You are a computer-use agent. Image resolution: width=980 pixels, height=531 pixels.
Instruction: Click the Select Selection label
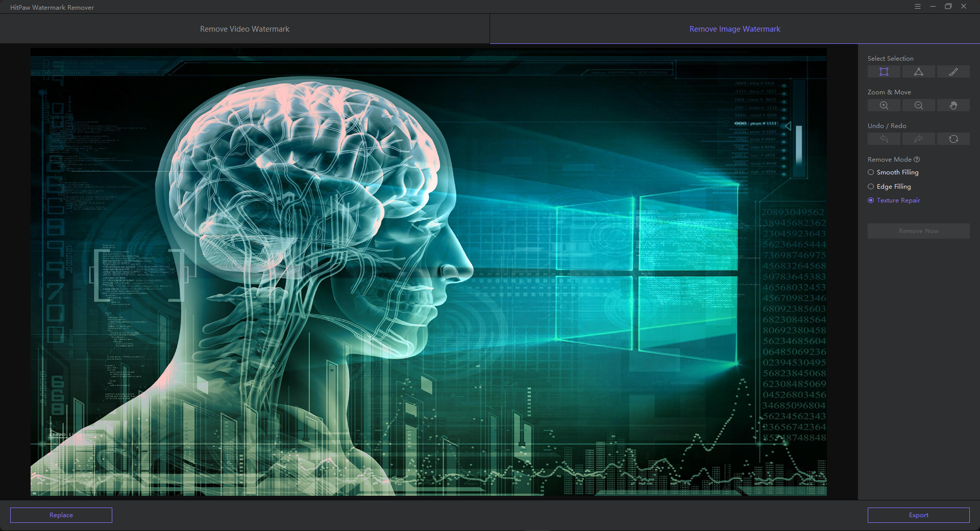tap(891, 59)
